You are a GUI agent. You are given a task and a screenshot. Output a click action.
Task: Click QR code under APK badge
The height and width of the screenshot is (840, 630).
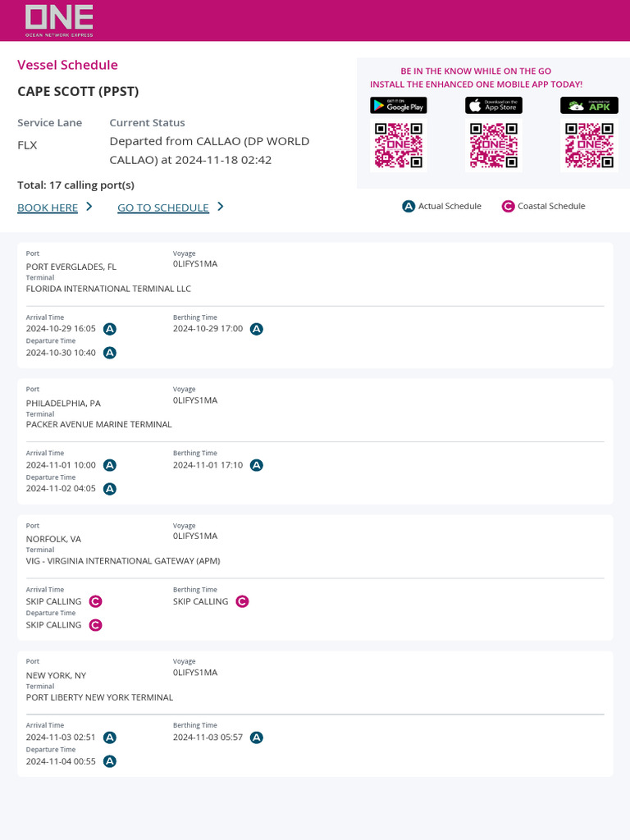pyautogui.click(x=589, y=145)
